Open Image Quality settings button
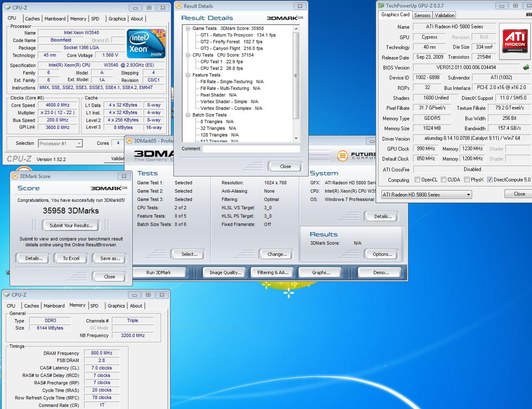 (225, 273)
